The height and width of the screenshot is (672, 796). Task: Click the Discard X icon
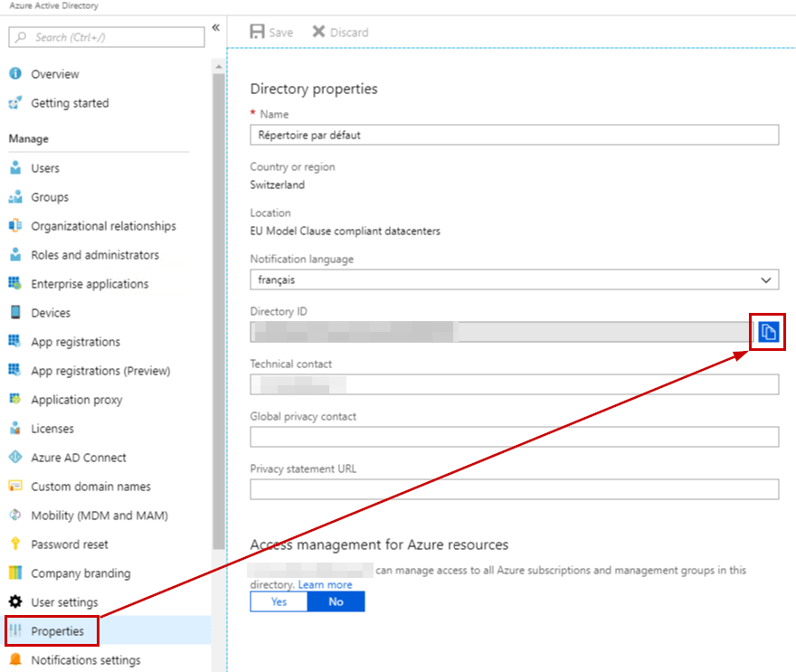(x=318, y=32)
